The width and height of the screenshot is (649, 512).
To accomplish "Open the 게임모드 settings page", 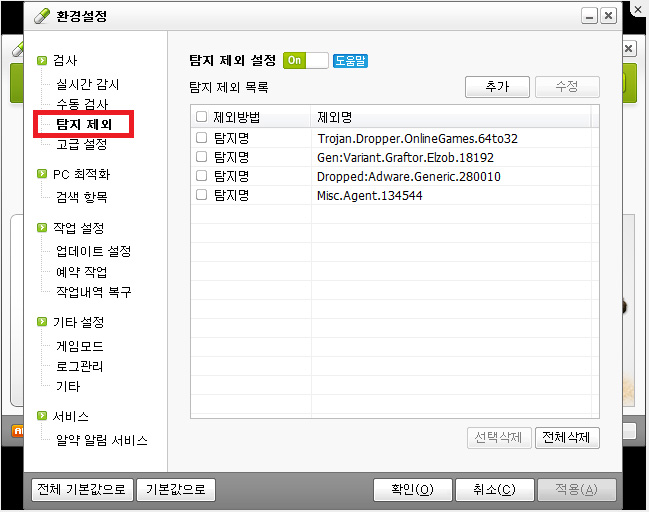I will pos(79,346).
